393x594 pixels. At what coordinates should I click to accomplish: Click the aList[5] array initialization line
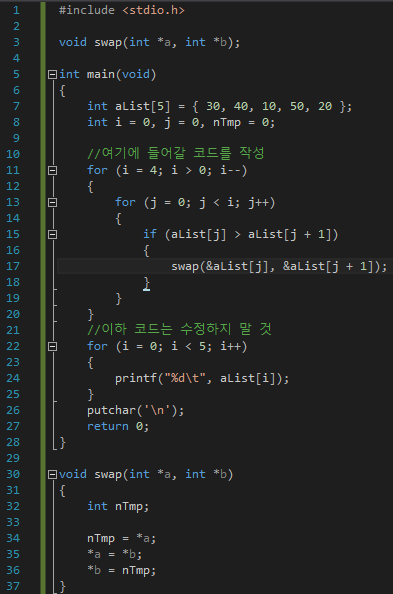(x=219, y=106)
